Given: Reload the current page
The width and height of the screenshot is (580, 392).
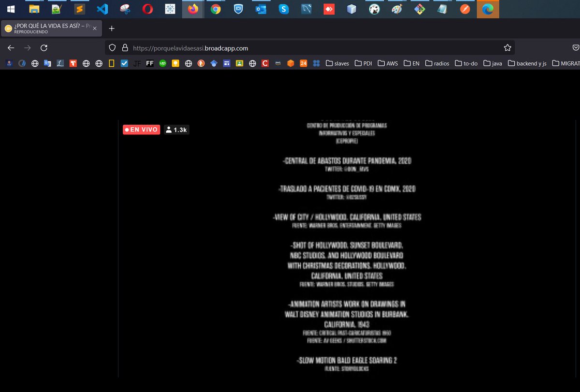Looking at the screenshot, I should point(43,47).
